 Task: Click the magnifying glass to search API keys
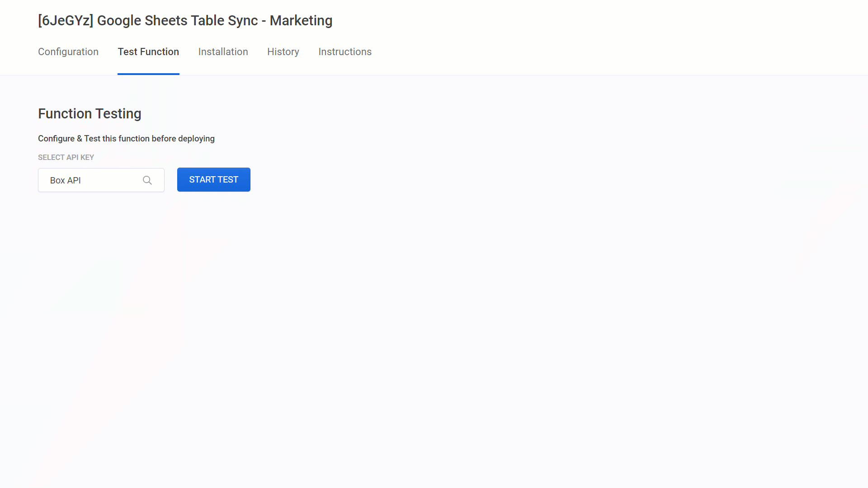coord(147,180)
